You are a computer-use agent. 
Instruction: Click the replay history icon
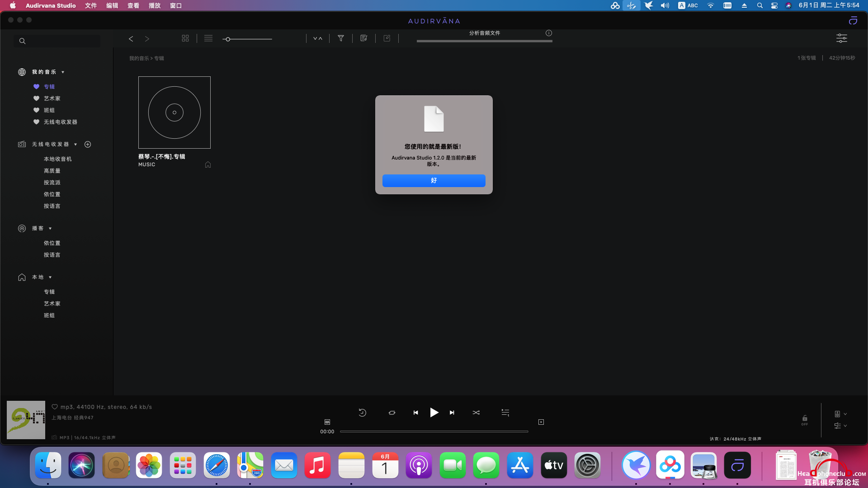363,413
